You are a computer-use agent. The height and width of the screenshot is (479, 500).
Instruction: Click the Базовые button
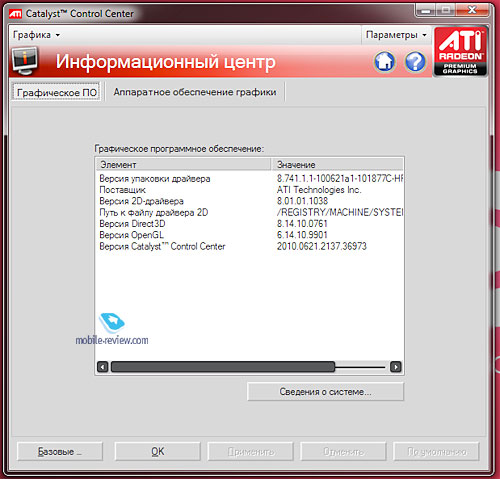(x=60, y=451)
